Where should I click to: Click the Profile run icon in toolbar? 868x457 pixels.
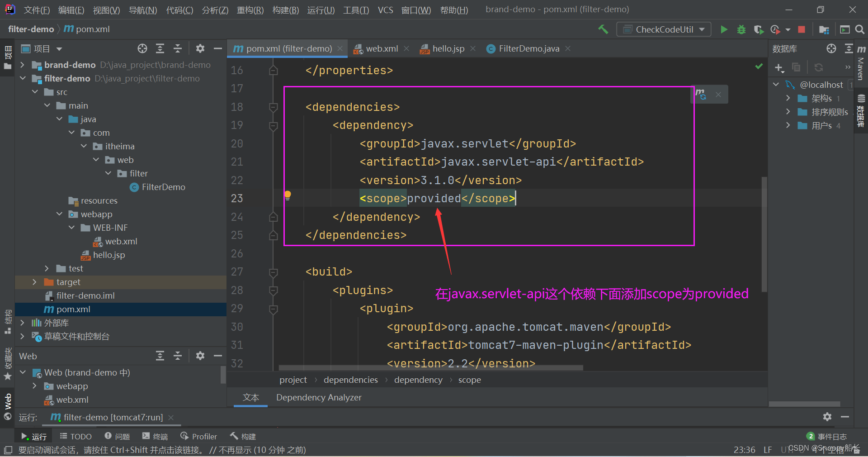(x=776, y=29)
